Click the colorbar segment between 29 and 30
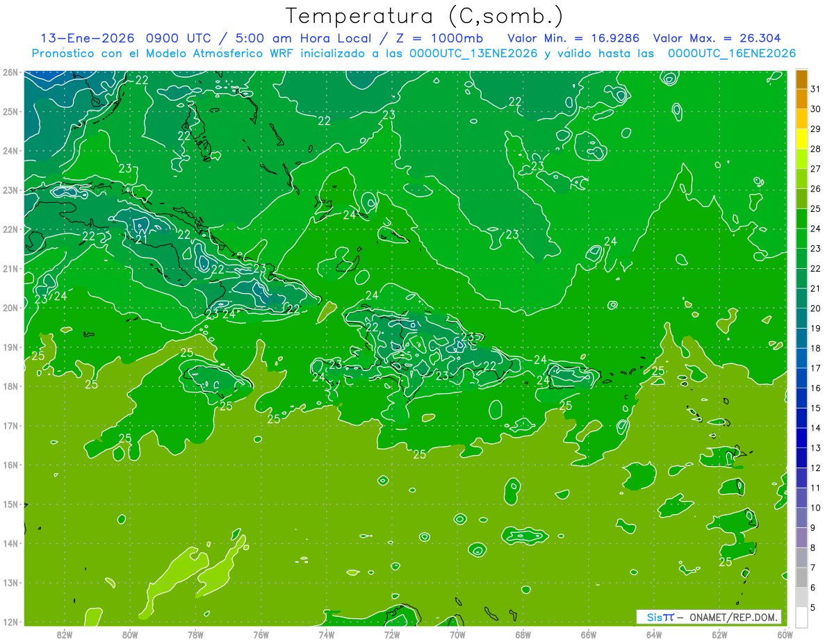This screenshot has width=834, height=644. coord(801,119)
